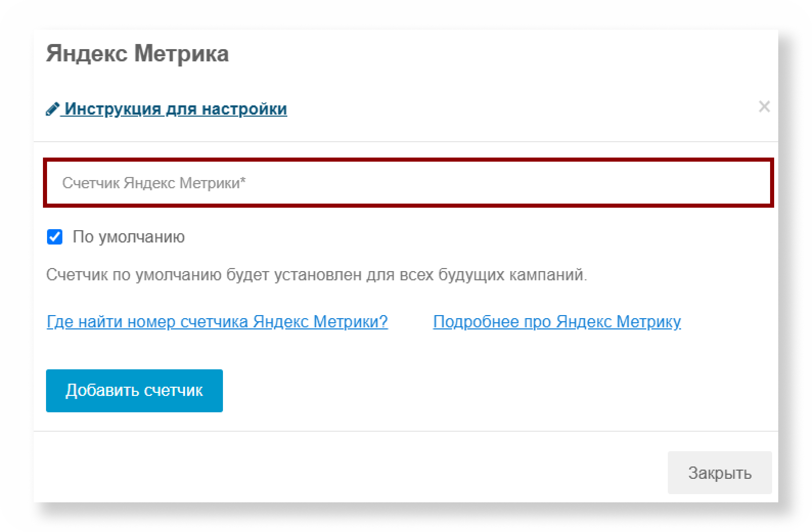Dismiss the dialog with the X icon

point(764,106)
